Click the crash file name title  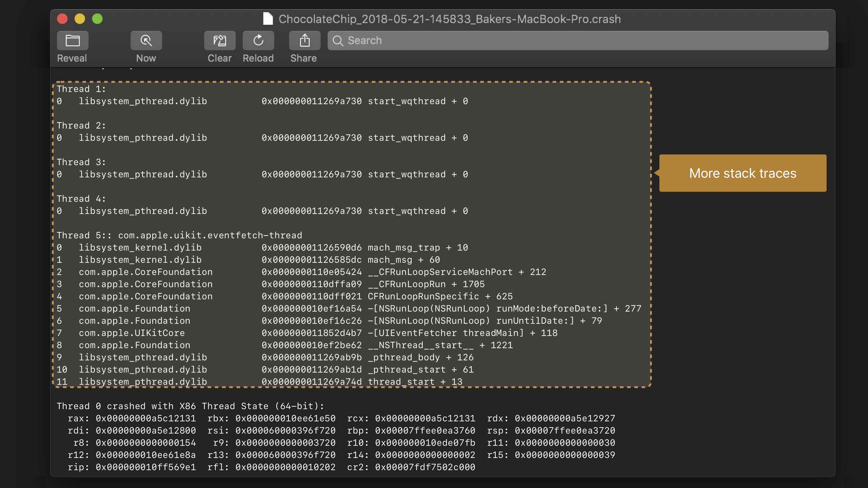(x=450, y=19)
